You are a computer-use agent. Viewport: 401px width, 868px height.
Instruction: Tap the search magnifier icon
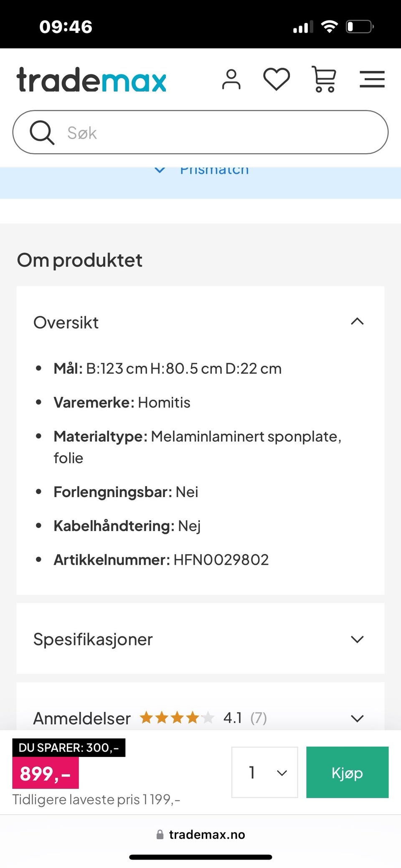pos(42,132)
